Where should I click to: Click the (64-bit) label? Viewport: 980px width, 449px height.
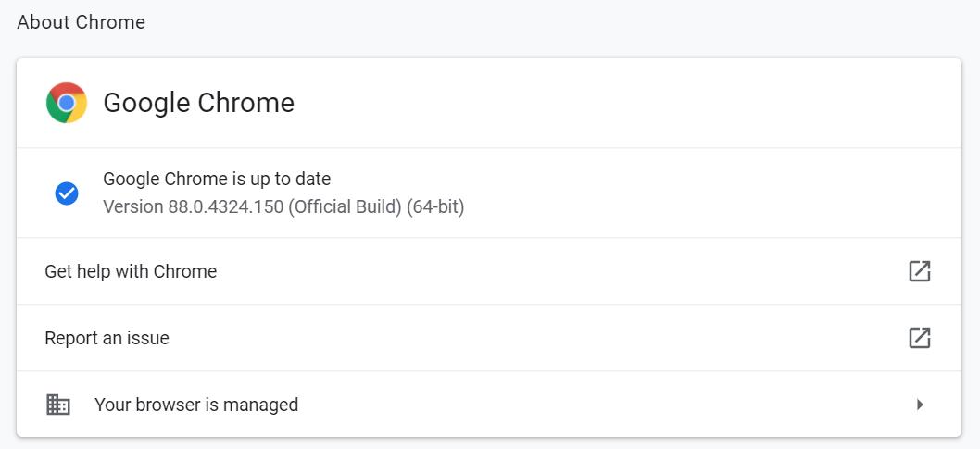coord(435,206)
